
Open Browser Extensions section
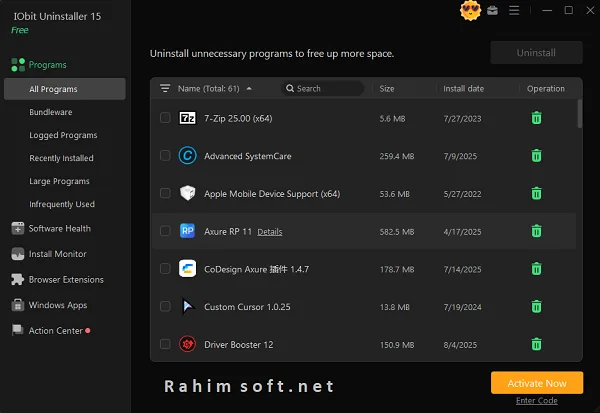[x=66, y=279]
